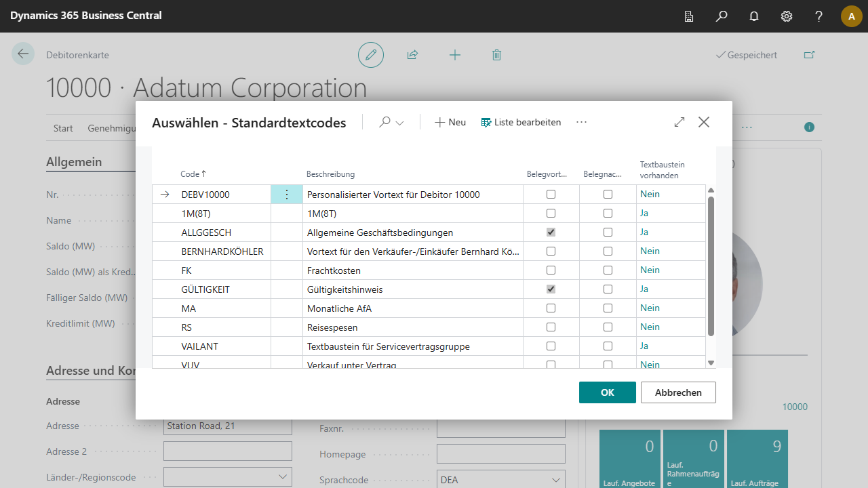The height and width of the screenshot is (488, 868).
Task: Click the share icon in the card header
Action: tap(412, 55)
